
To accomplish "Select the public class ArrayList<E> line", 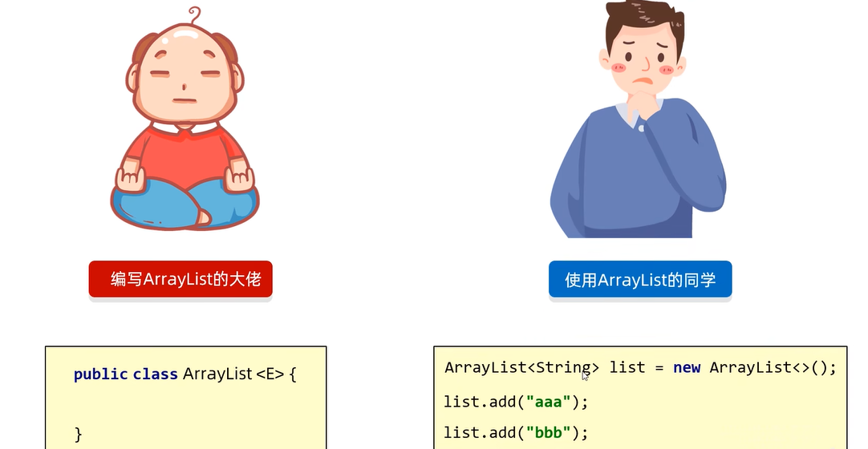I will (185, 374).
